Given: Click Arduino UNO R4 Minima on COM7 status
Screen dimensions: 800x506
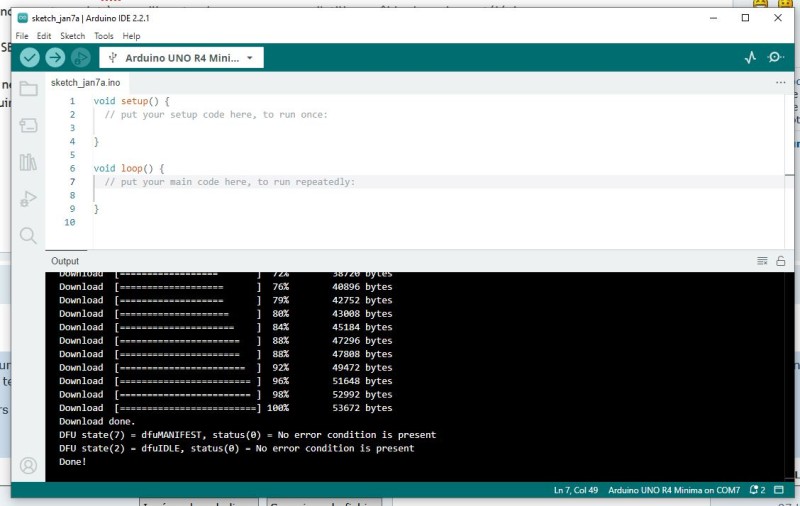Looking at the screenshot, I should pyautogui.click(x=674, y=490).
